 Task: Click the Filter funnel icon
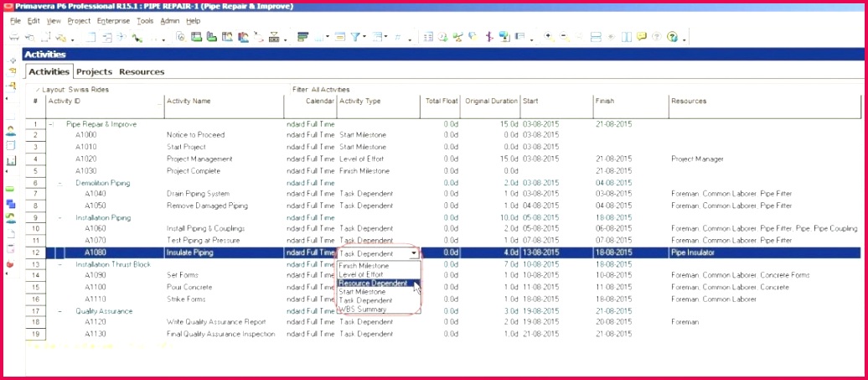354,37
